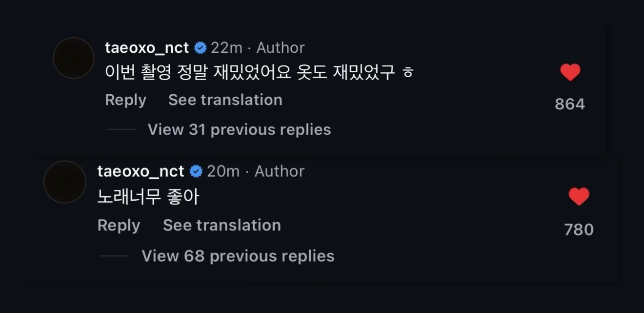See translation of the first comment
Image resolution: width=644 pixels, height=313 pixels.
(x=225, y=100)
